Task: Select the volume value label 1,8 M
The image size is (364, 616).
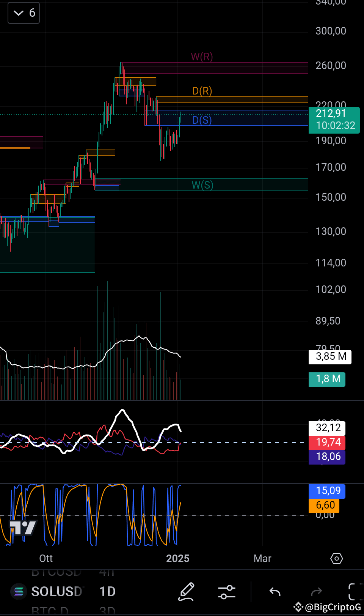Action: pos(327,379)
